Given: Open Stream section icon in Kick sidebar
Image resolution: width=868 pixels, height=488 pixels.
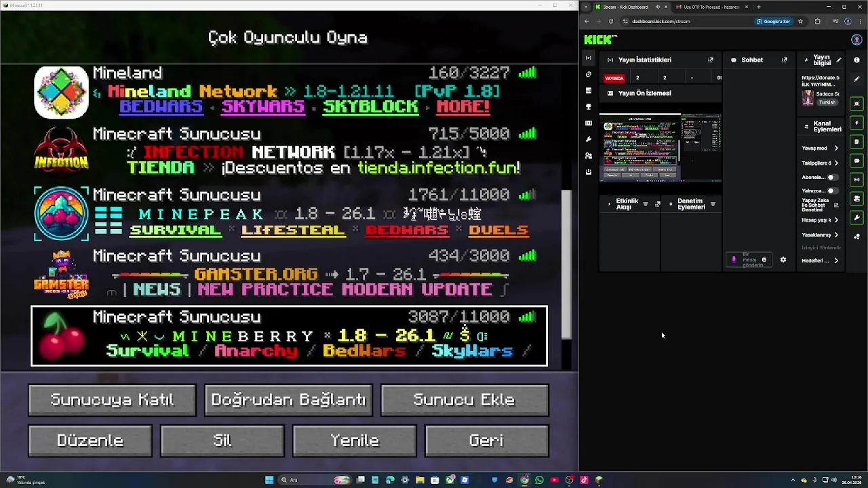Looking at the screenshot, I should (x=588, y=58).
